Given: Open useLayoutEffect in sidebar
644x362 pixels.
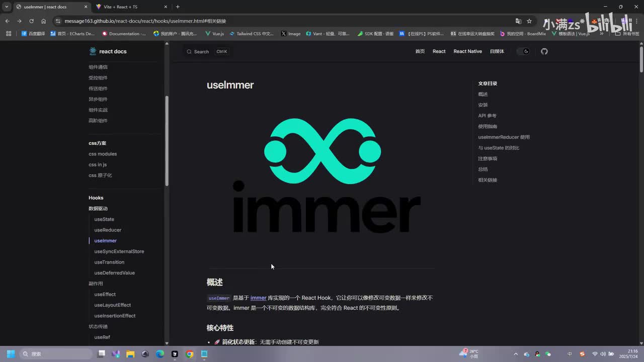Looking at the screenshot, I should [112, 305].
